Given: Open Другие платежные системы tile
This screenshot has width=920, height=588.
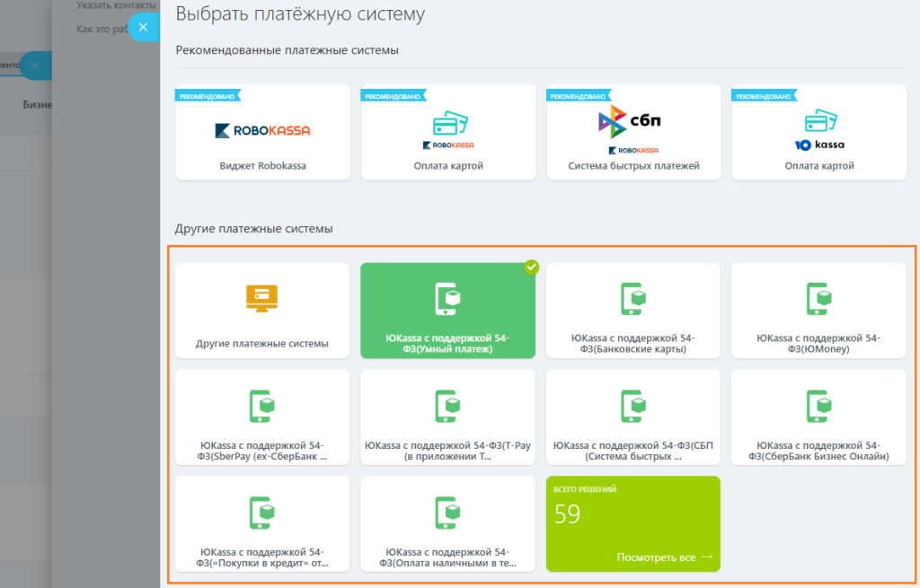Looking at the screenshot, I should (262, 311).
